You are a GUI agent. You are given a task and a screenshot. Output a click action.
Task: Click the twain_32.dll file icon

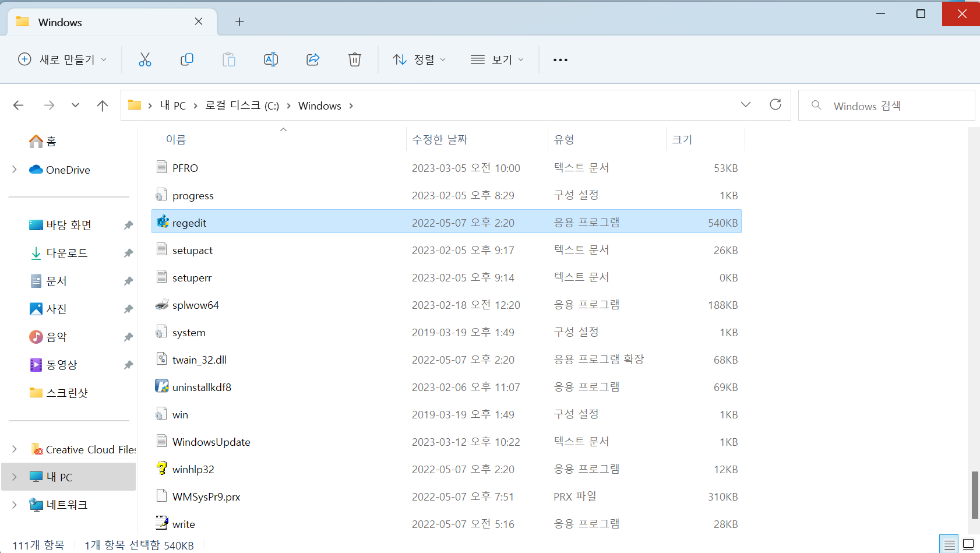[162, 359]
